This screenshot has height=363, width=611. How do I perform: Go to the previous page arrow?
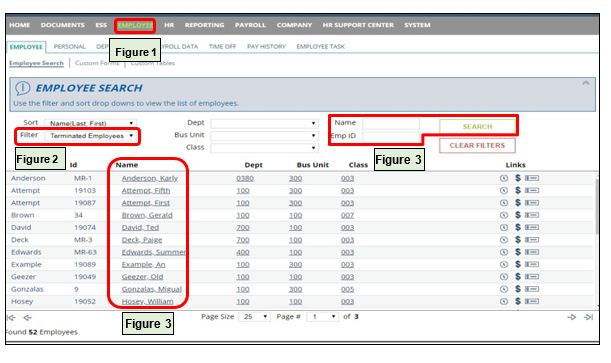click(x=27, y=318)
